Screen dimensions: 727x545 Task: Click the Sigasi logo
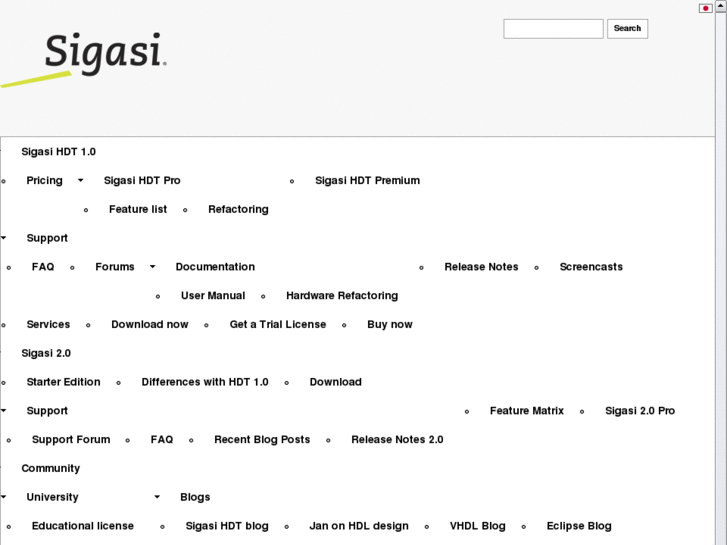83,58
